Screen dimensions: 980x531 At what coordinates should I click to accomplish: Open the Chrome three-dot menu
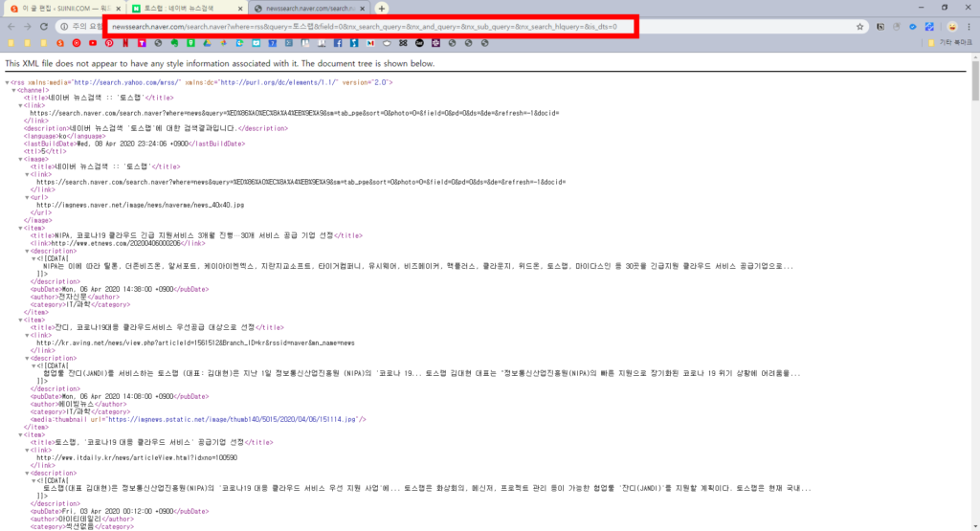coord(969,27)
